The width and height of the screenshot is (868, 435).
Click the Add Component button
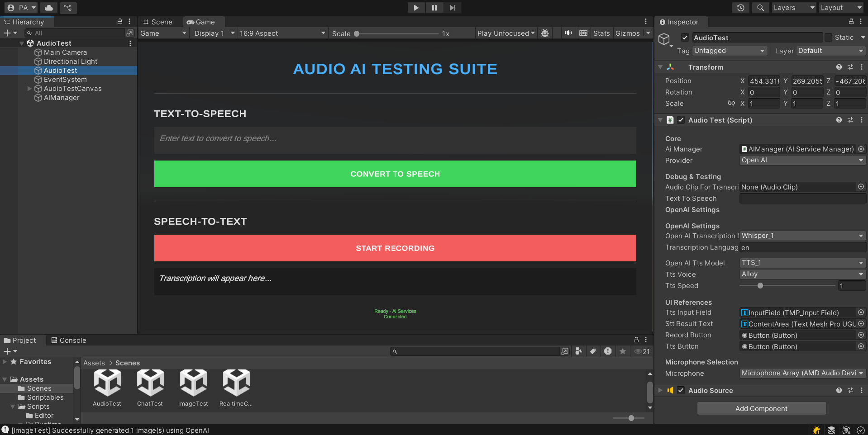pyautogui.click(x=761, y=408)
